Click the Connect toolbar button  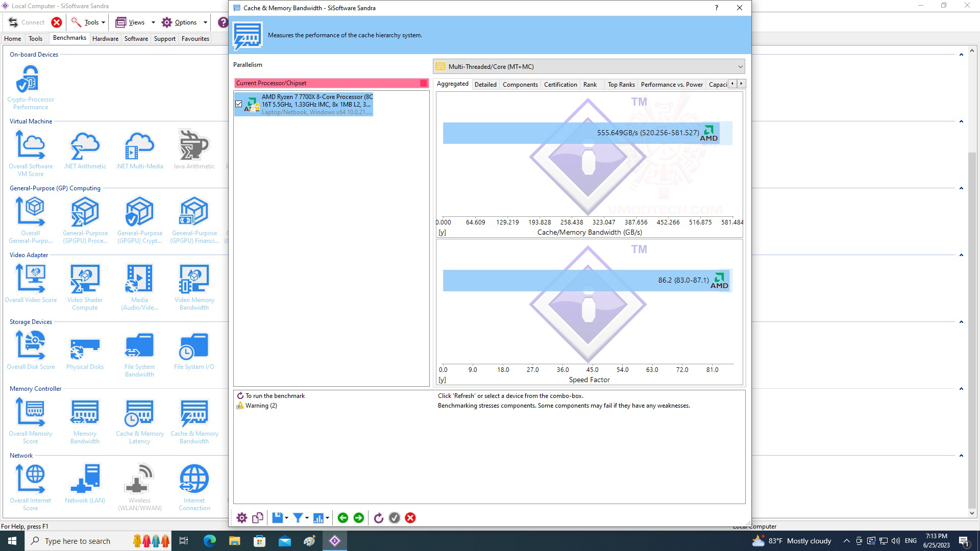(x=28, y=22)
